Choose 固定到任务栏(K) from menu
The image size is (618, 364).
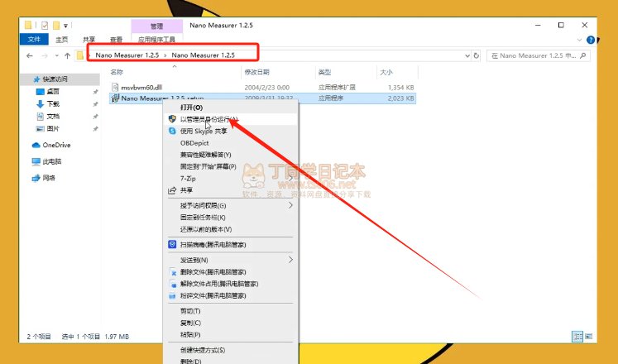tap(231, 218)
